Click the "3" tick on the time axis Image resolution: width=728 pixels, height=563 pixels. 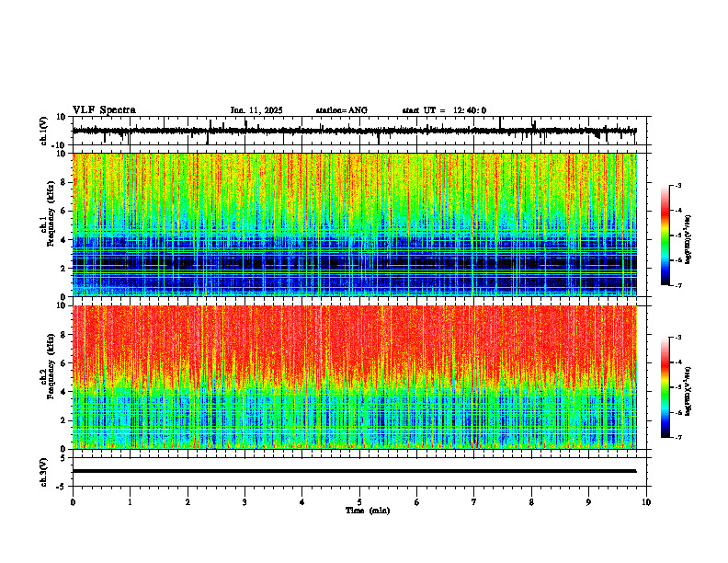pos(245,502)
